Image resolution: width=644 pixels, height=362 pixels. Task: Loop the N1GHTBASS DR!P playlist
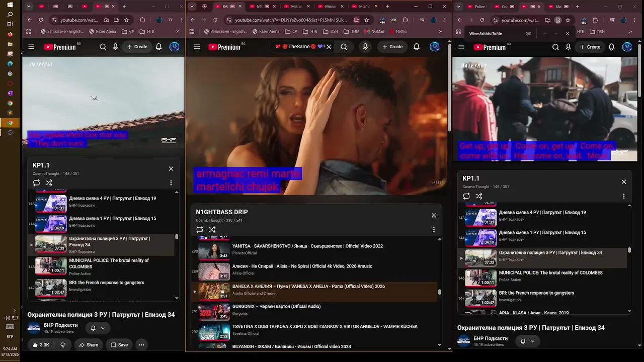pyautogui.click(x=200, y=230)
